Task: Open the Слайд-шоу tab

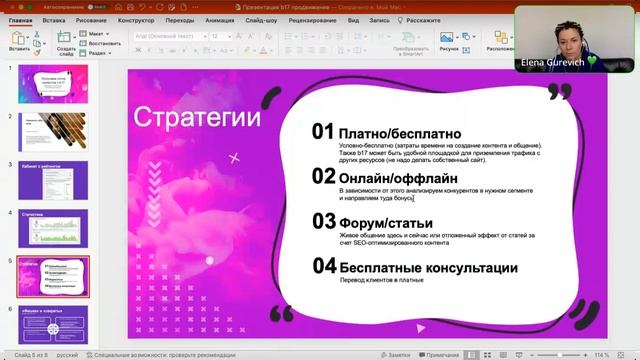Action: coord(261,20)
